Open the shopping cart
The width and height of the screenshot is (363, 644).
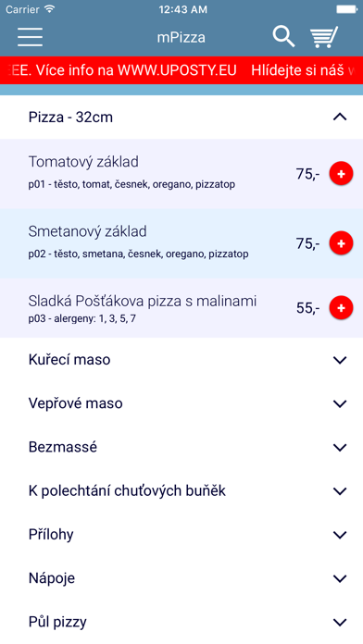[324, 37]
